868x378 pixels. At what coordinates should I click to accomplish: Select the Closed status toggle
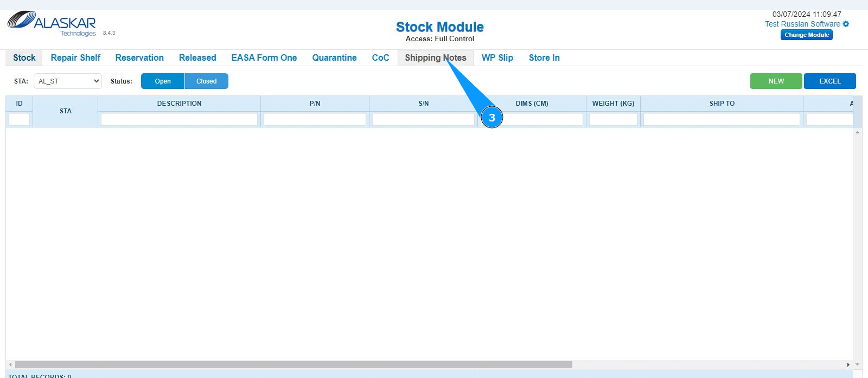(206, 81)
